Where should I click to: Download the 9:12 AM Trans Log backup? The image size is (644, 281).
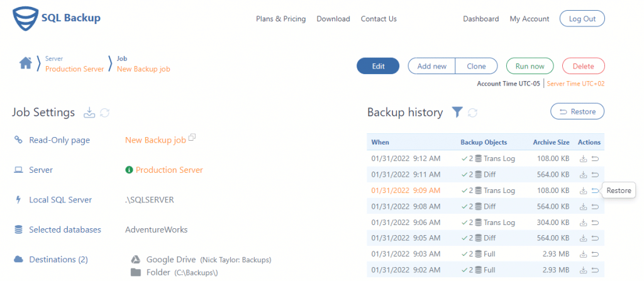click(583, 158)
